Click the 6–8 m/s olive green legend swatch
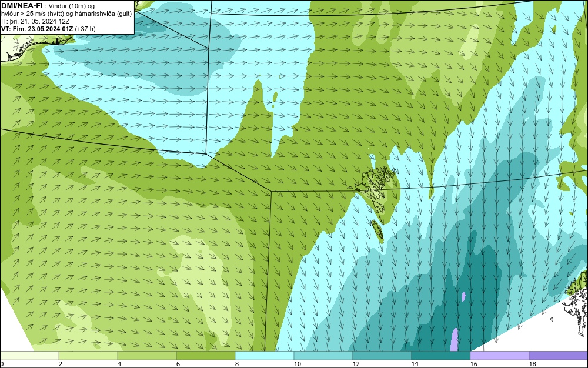This screenshot has height=368, width=588. (x=205, y=355)
